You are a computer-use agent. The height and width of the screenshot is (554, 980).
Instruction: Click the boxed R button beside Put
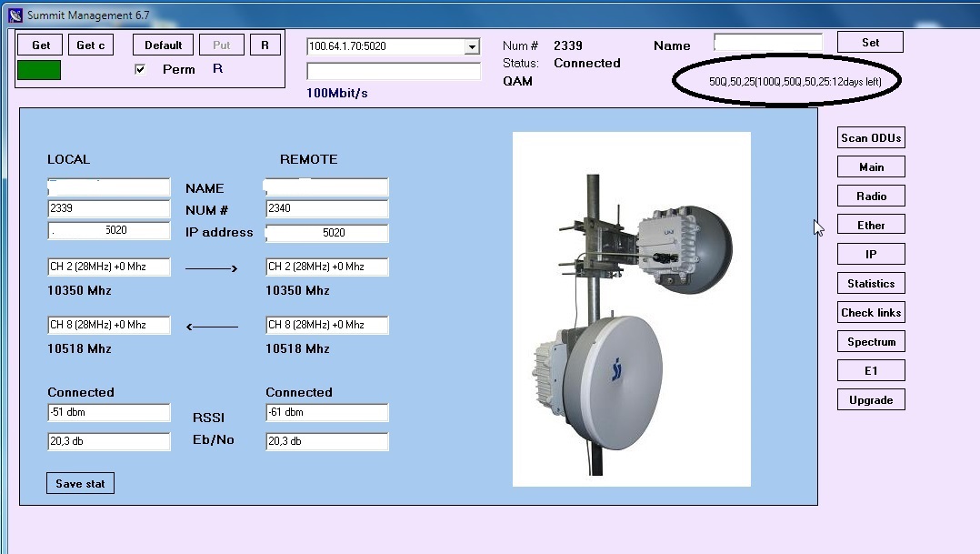point(265,45)
